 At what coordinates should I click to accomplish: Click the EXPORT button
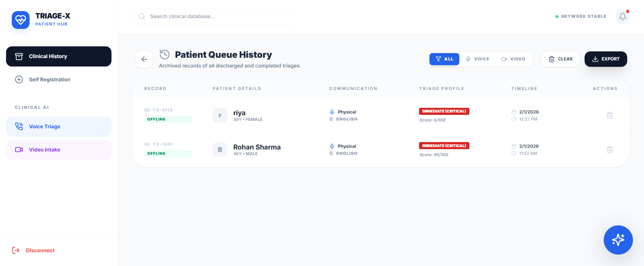(605, 59)
